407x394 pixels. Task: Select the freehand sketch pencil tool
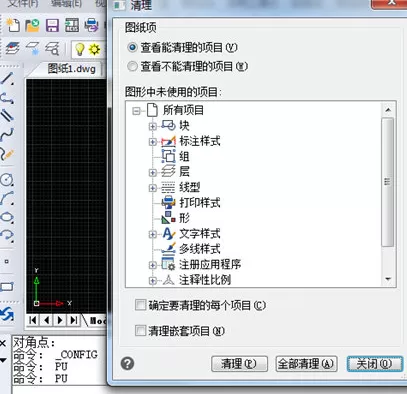pyautogui.click(x=7, y=154)
